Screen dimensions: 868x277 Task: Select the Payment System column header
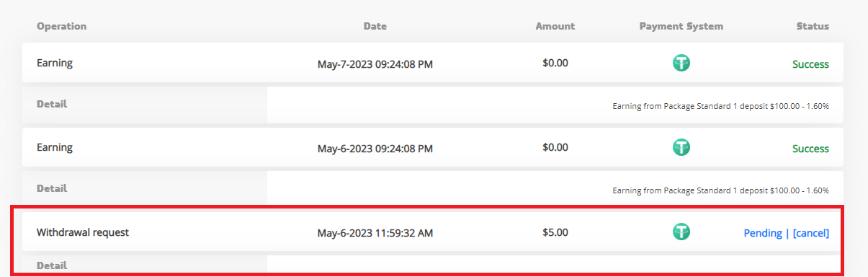[x=681, y=26]
